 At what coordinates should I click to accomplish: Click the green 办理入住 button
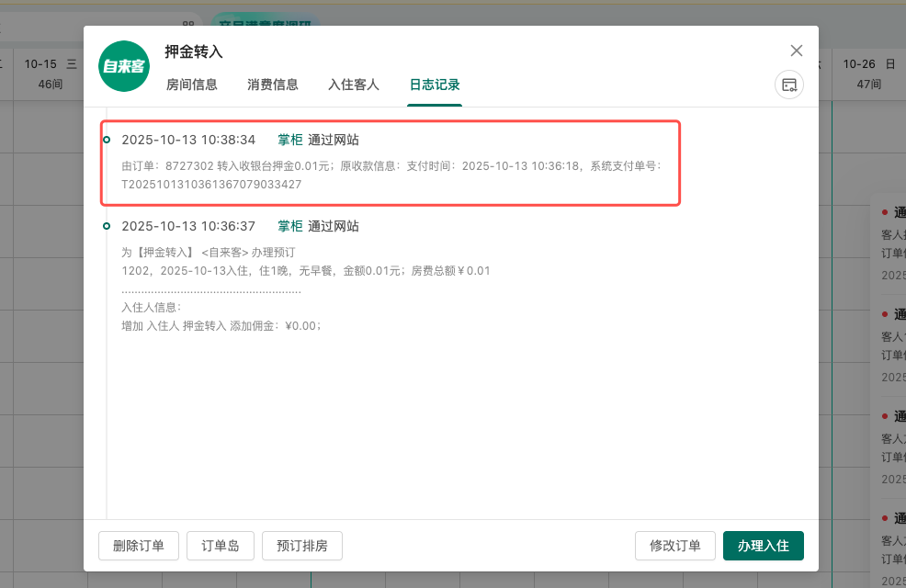click(x=764, y=546)
